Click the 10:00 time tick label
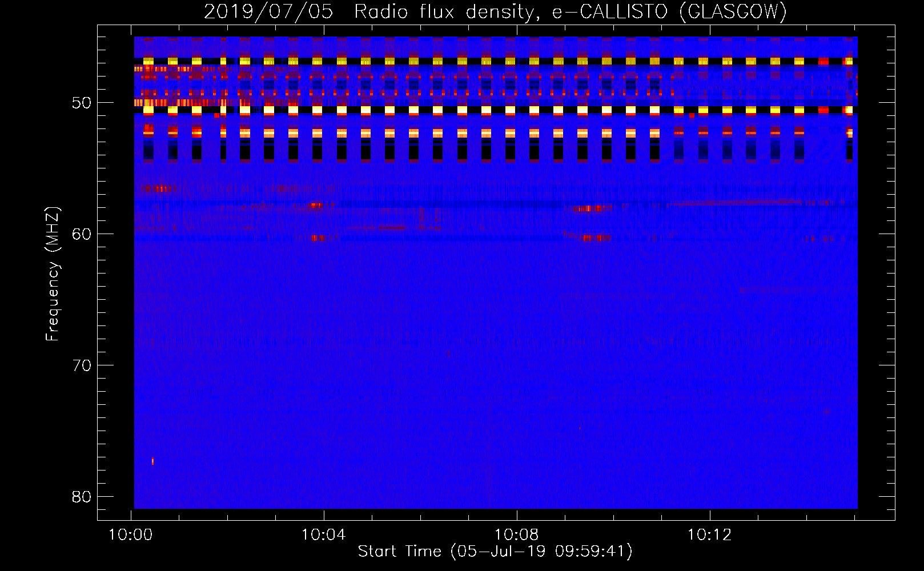The image size is (924, 571). [131, 535]
